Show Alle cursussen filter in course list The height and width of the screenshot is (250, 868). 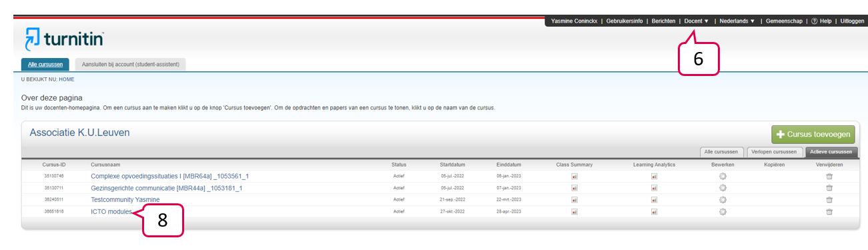tap(721, 151)
